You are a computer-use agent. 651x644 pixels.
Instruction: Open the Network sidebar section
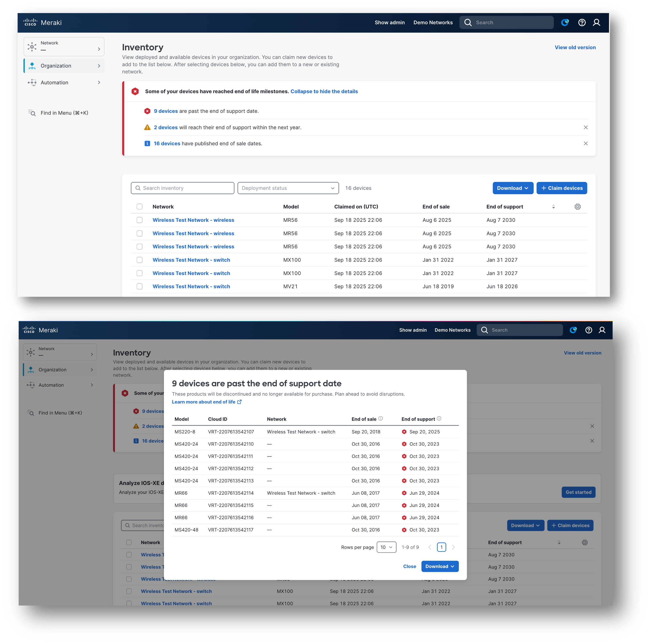(64, 46)
